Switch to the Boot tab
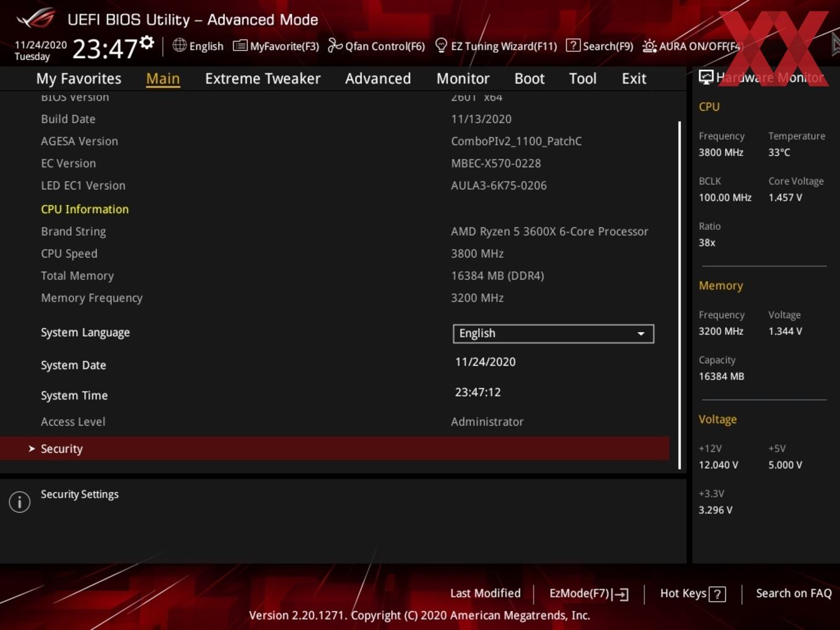Screen dimensions: 840x630 click(529, 78)
